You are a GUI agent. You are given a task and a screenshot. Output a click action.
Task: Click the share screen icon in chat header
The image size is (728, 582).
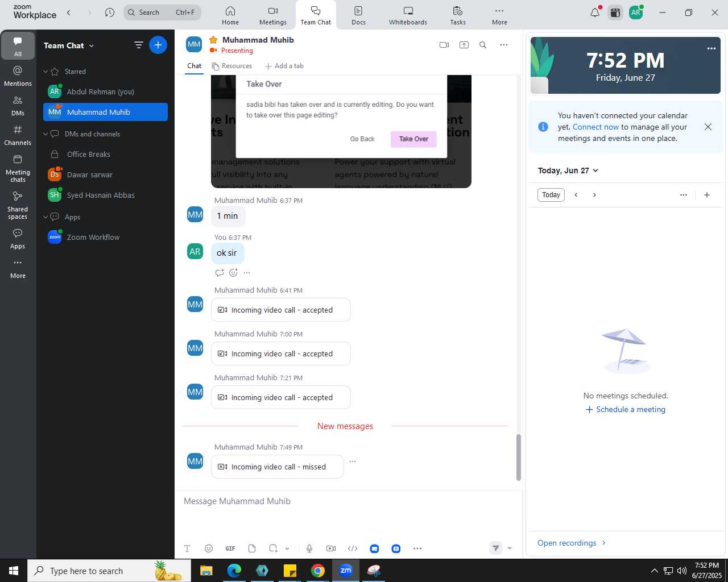tap(464, 45)
